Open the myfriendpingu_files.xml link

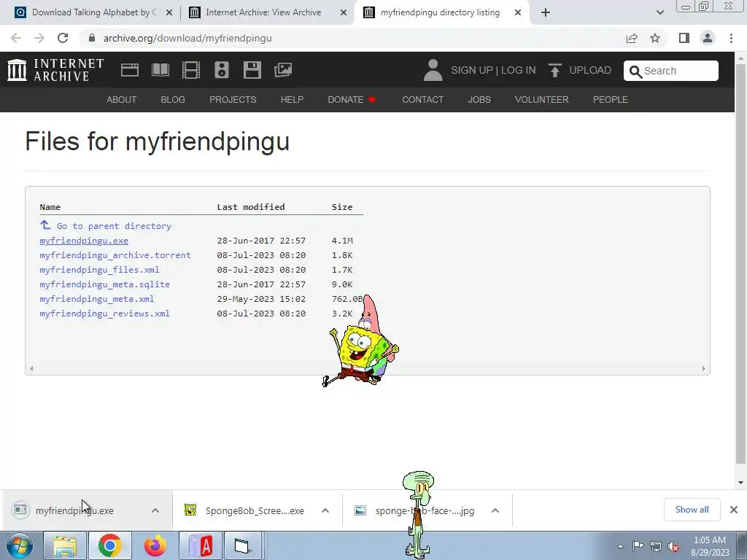pyautogui.click(x=99, y=270)
